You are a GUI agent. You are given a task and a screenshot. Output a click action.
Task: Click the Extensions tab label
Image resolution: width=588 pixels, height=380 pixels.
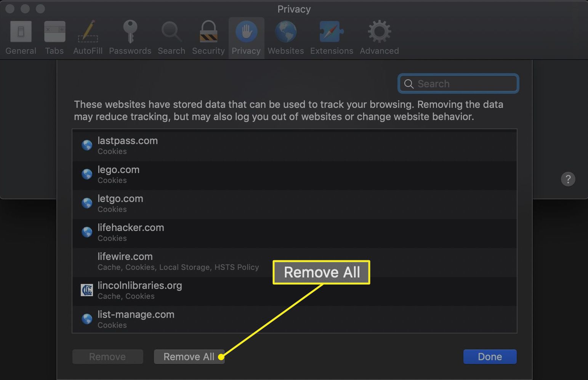(332, 51)
